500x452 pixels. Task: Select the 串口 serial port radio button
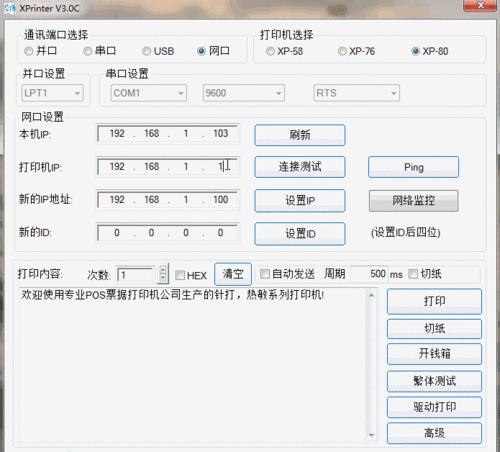click(88, 51)
